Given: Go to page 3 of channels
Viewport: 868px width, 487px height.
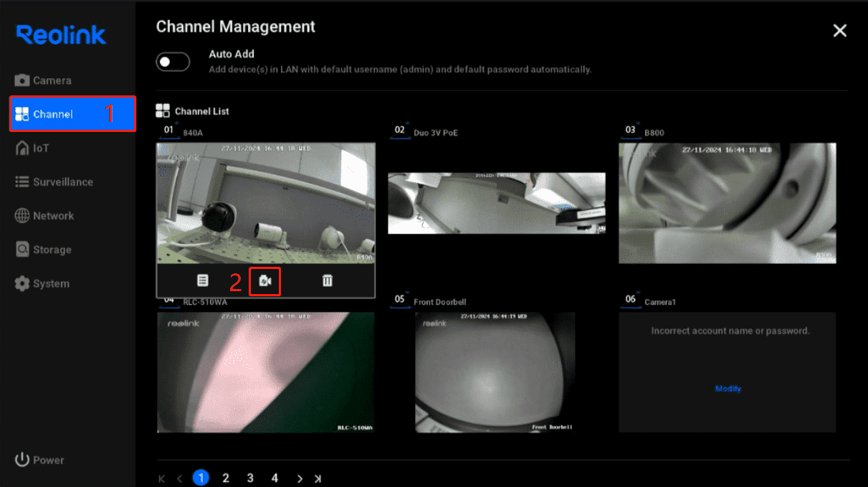Looking at the screenshot, I should point(250,478).
